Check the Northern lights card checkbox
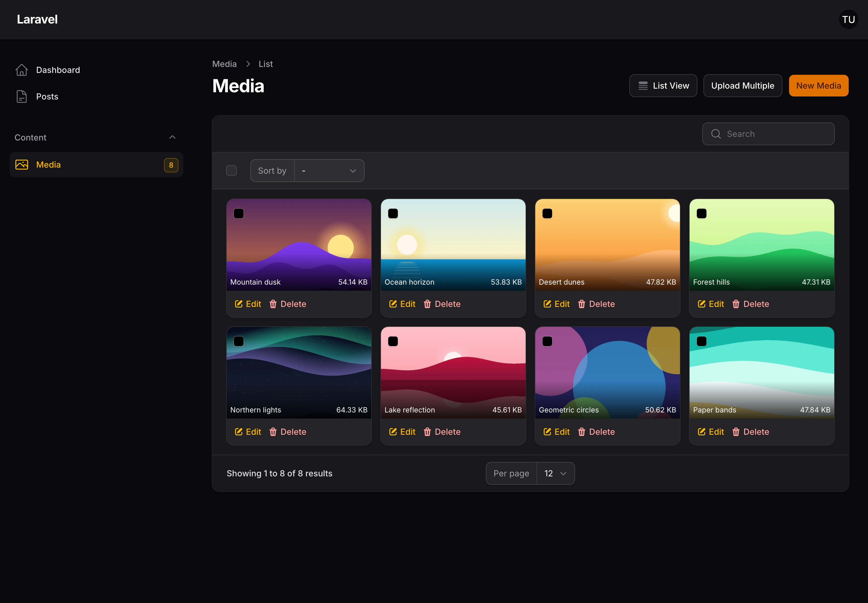This screenshot has width=868, height=603. [239, 341]
